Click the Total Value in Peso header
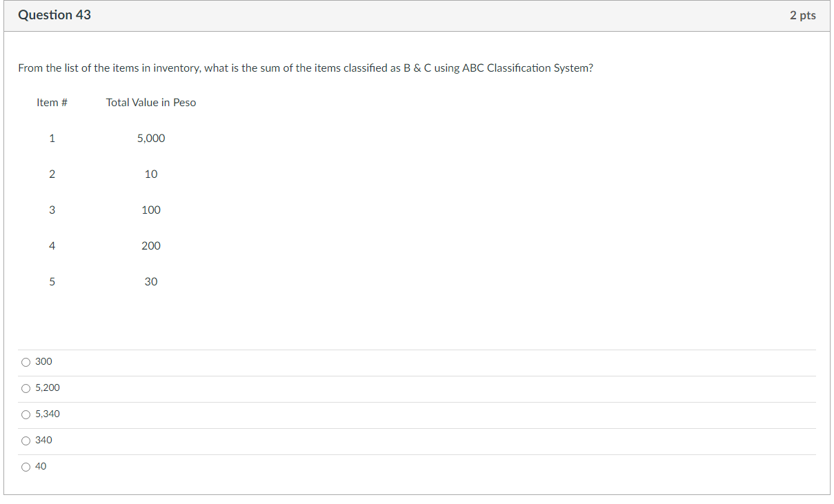 coord(150,102)
